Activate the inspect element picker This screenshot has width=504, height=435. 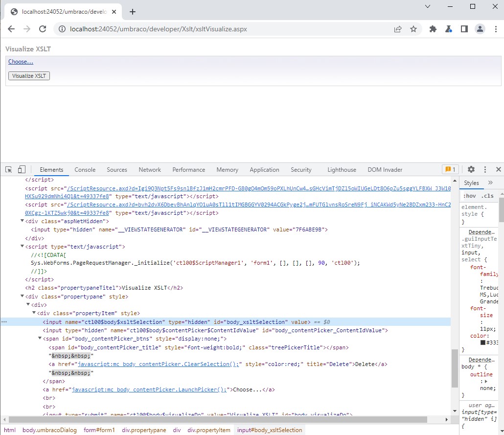9,169
